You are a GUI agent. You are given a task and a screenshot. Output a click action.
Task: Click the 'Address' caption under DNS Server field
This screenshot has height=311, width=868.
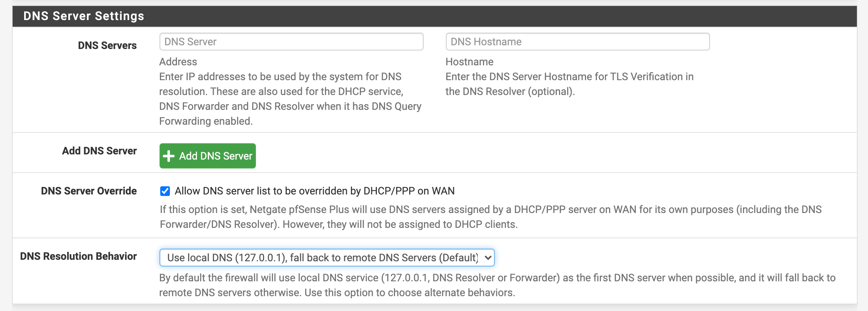click(178, 62)
